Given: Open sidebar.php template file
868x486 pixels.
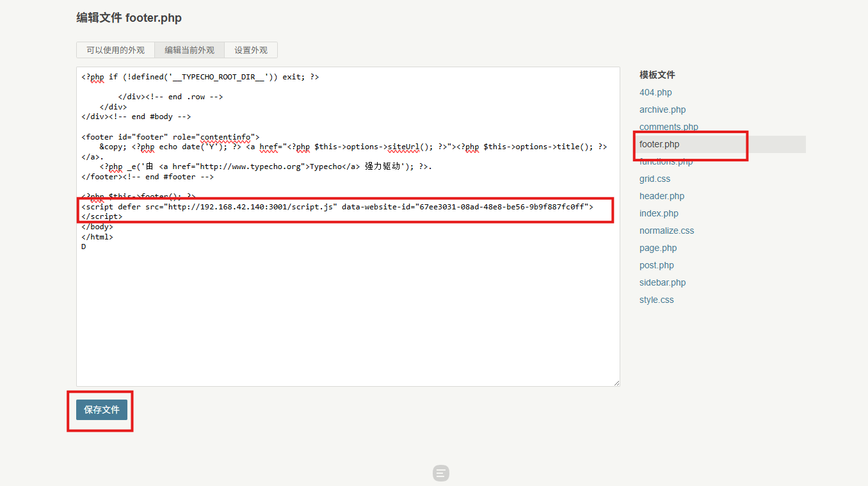Looking at the screenshot, I should point(663,282).
